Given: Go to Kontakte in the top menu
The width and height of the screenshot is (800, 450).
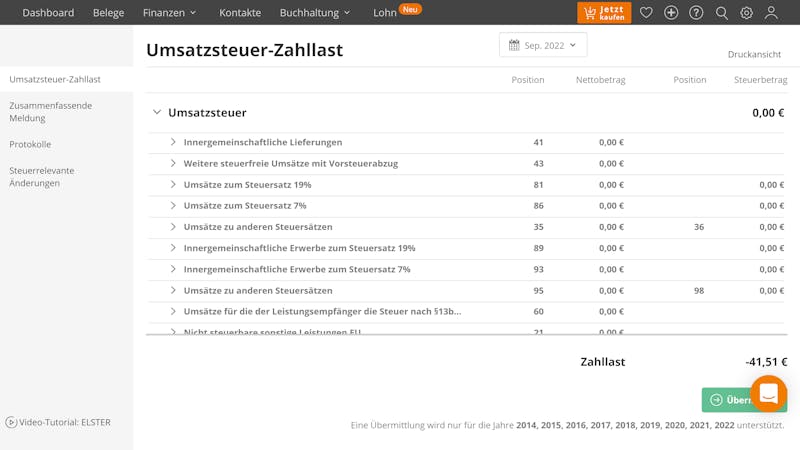Looking at the screenshot, I should coord(240,13).
